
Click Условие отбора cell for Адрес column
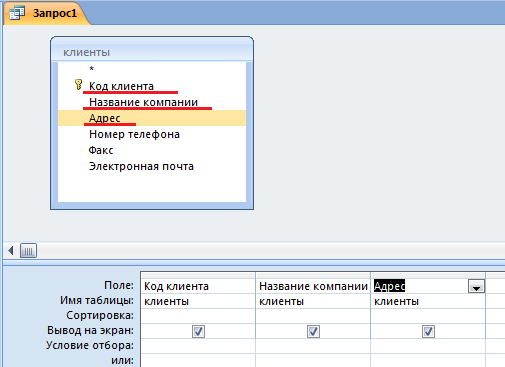[x=428, y=346]
